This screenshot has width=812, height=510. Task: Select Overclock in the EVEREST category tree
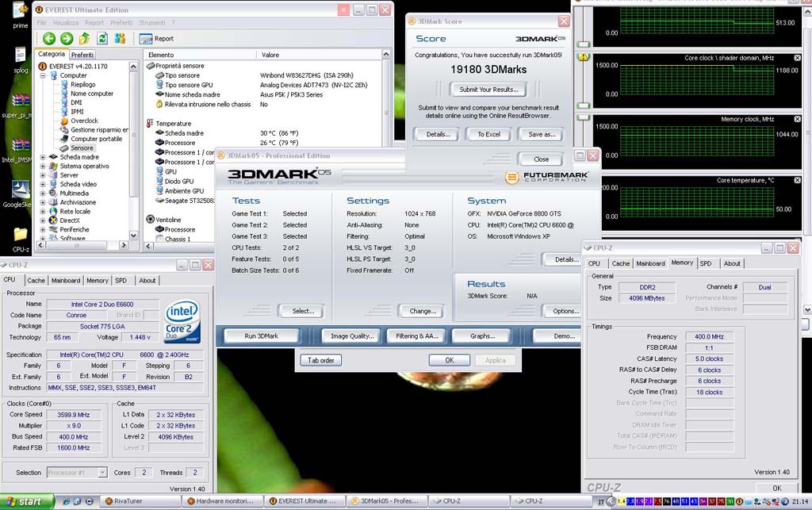[x=84, y=121]
